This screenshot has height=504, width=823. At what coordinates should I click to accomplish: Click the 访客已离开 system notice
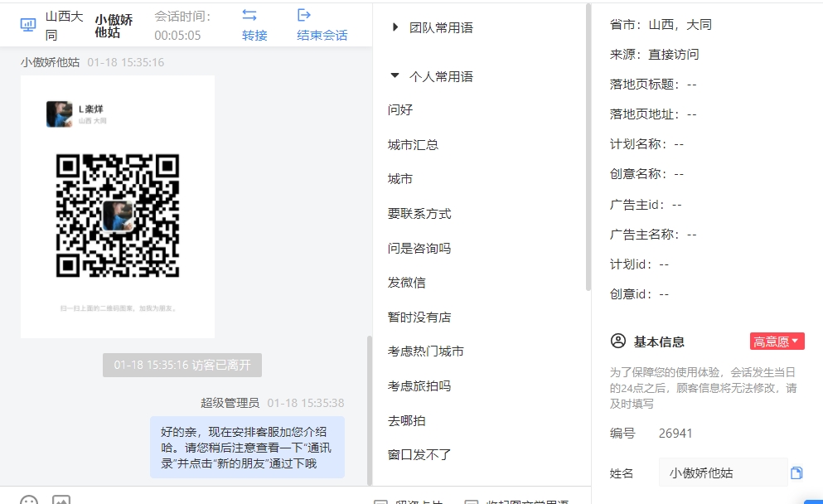pyautogui.click(x=182, y=365)
